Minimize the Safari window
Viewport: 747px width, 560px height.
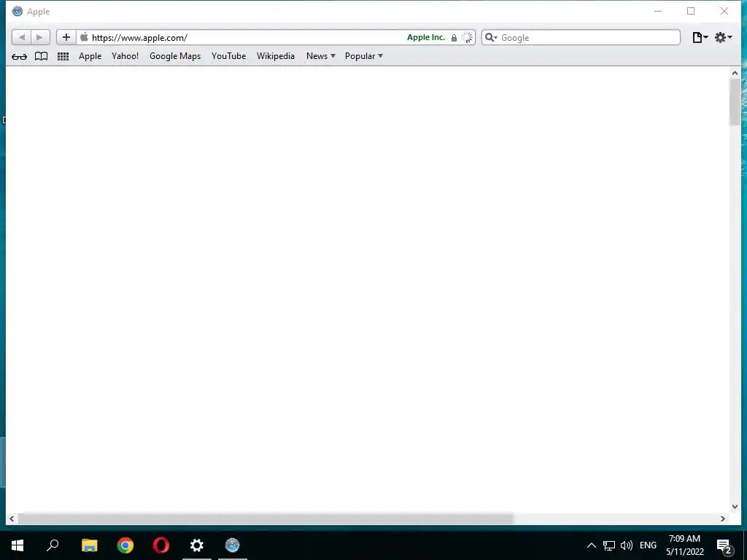tap(658, 11)
